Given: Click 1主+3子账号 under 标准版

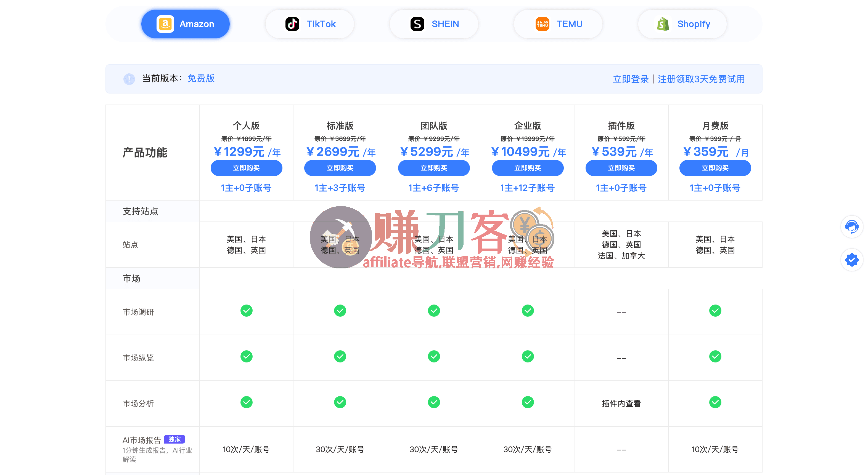Looking at the screenshot, I should point(340,188).
